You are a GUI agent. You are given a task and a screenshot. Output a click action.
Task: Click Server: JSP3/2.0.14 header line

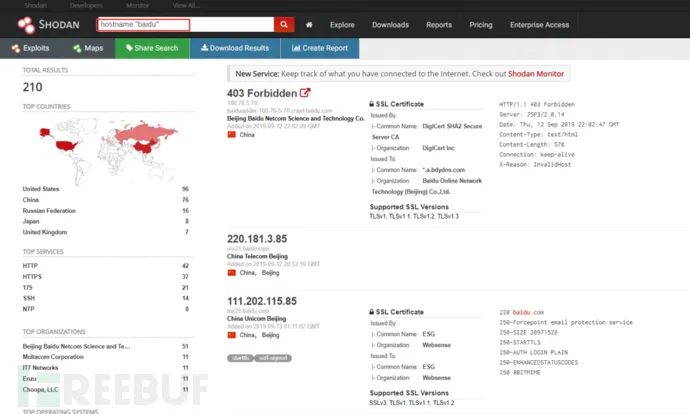coord(532,114)
